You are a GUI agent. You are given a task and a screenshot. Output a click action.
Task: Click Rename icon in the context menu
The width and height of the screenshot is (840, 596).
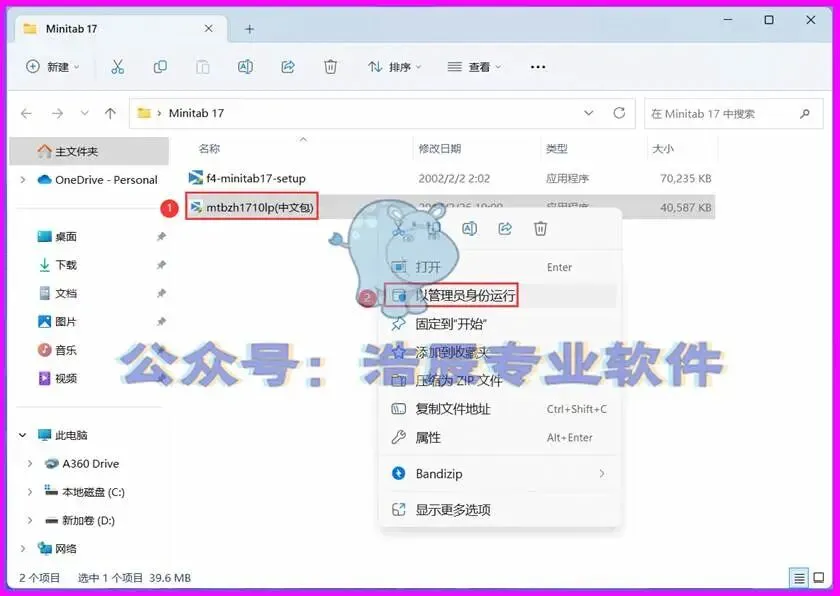(469, 229)
